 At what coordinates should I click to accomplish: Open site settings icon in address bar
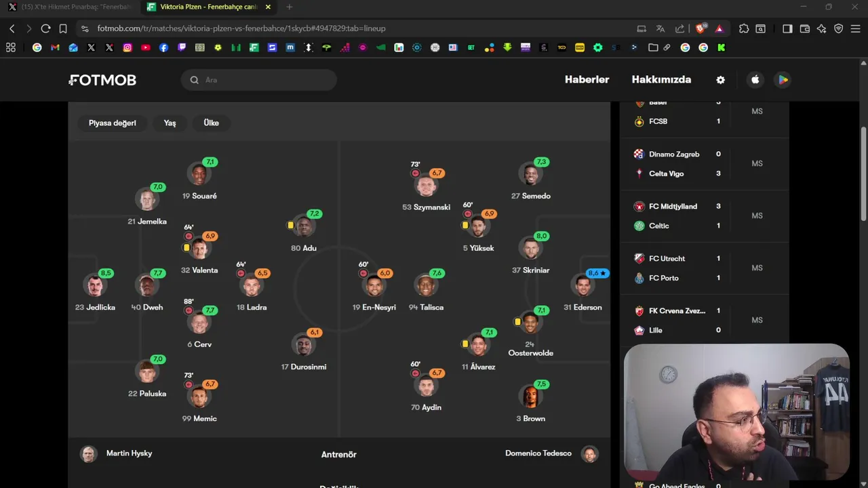tap(84, 28)
